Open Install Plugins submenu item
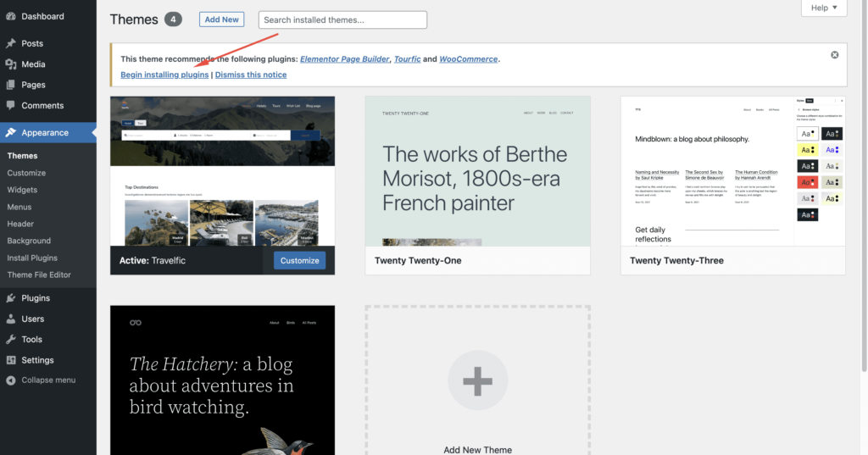Image resolution: width=868 pixels, height=455 pixels. pyautogui.click(x=32, y=258)
